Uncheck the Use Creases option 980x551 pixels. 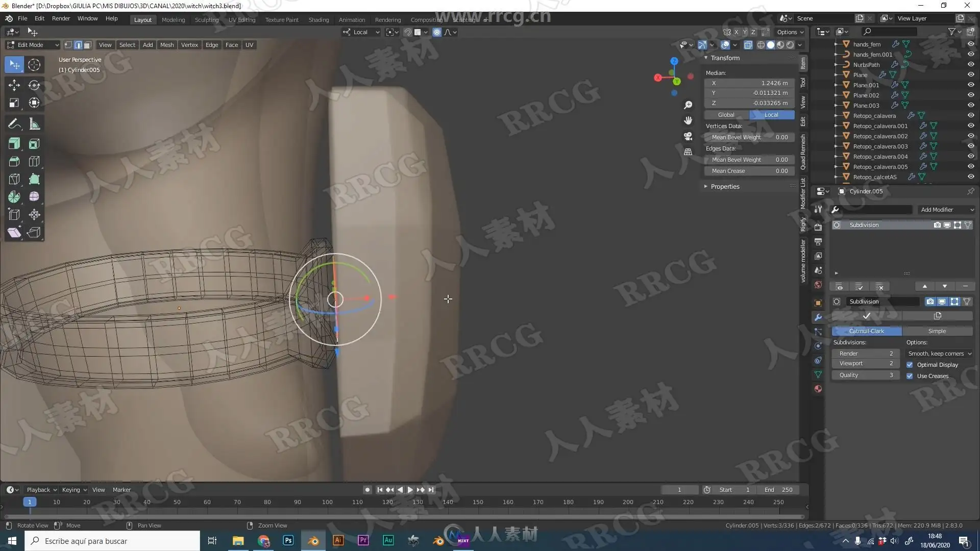click(910, 376)
